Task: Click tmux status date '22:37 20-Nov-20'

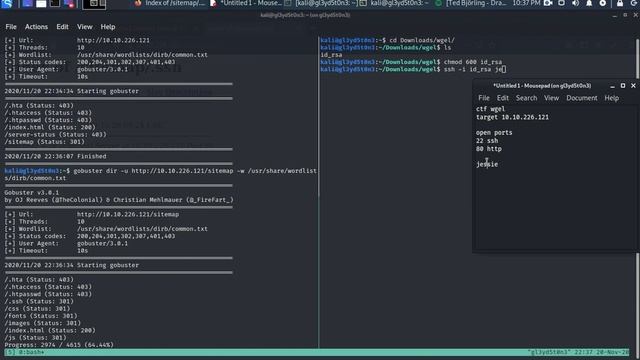Action: click(x=602, y=352)
